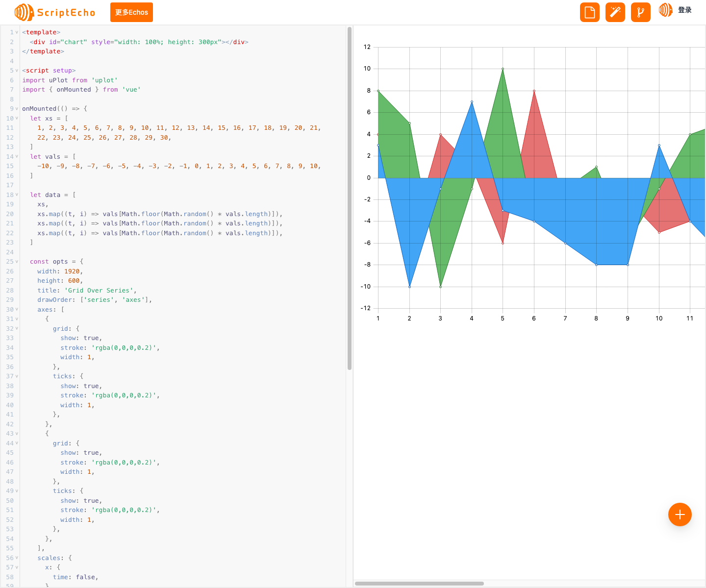
Task: Click the blue data point at x 2
Action: point(409,287)
